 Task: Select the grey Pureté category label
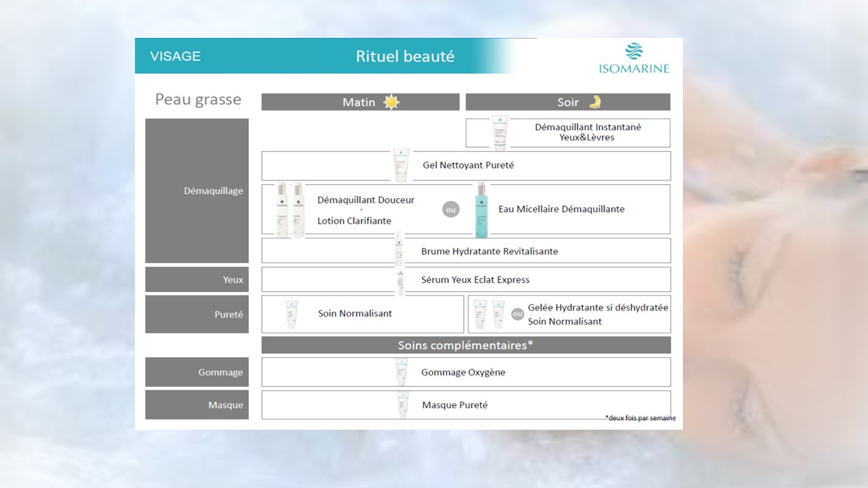click(x=197, y=314)
